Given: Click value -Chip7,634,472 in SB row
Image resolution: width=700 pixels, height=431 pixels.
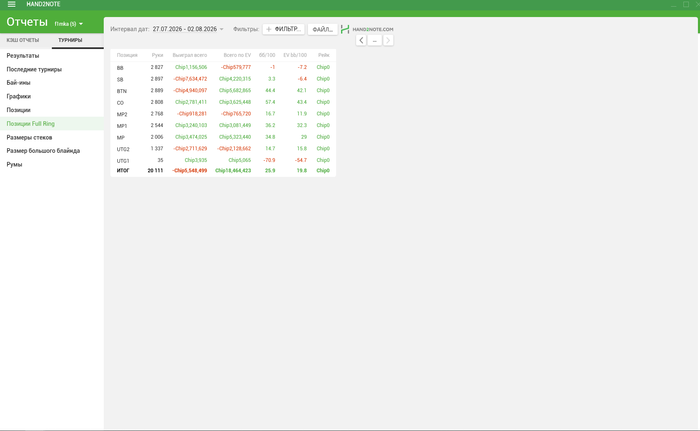Looking at the screenshot, I should (190, 79).
